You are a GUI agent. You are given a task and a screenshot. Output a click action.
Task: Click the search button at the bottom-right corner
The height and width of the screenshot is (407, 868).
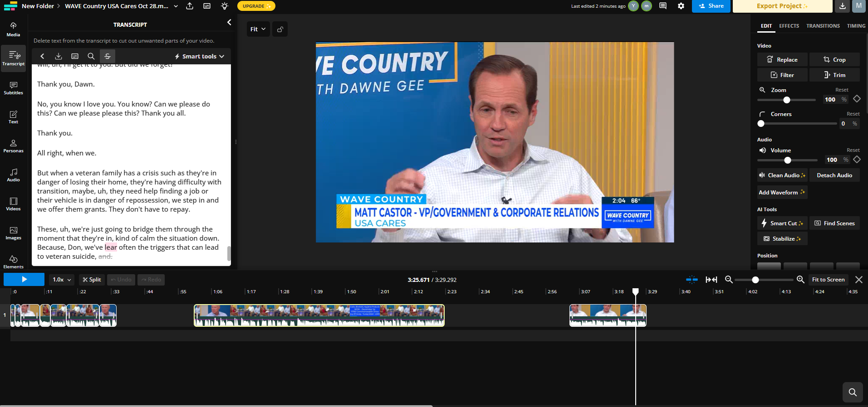coord(853,392)
